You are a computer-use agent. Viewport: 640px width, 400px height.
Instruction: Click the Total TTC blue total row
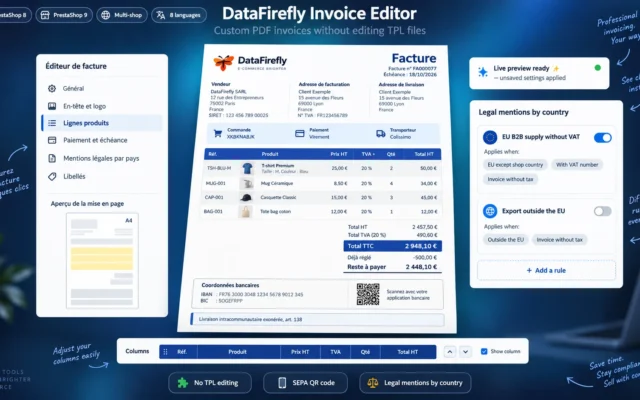(393, 246)
